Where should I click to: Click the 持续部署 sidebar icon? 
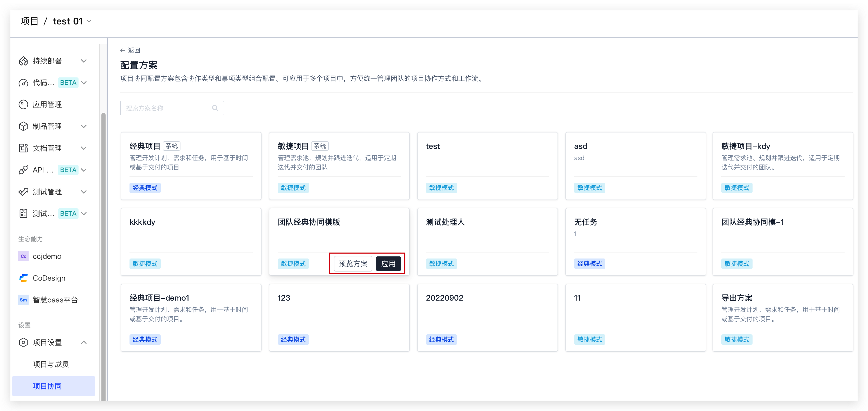pyautogui.click(x=23, y=61)
